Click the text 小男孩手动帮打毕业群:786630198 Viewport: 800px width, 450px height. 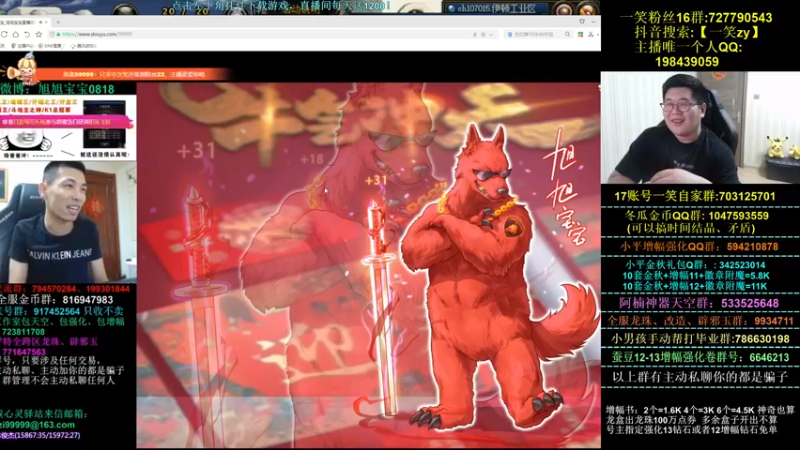point(700,339)
